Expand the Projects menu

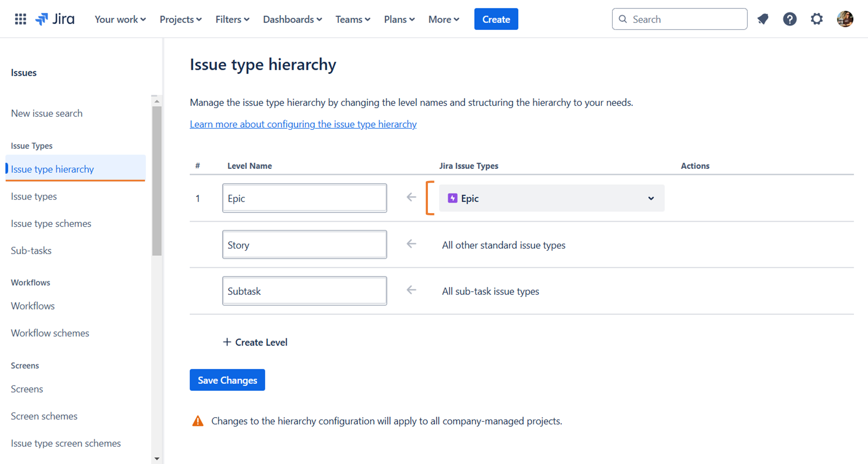pos(180,19)
